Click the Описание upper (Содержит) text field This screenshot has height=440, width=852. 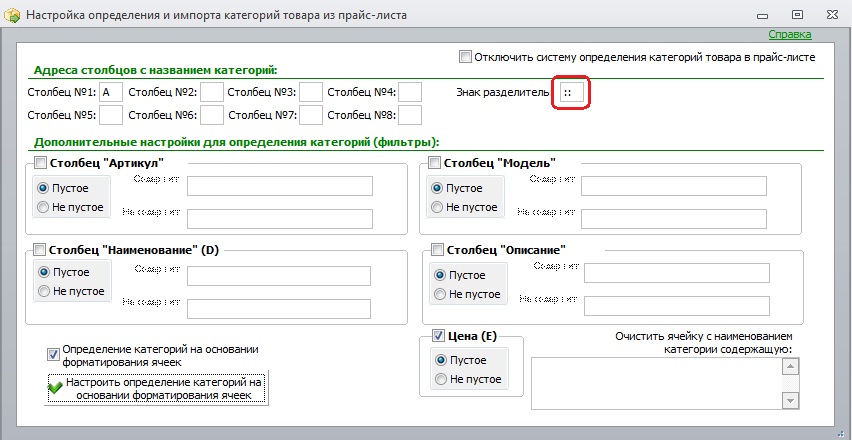click(x=677, y=273)
